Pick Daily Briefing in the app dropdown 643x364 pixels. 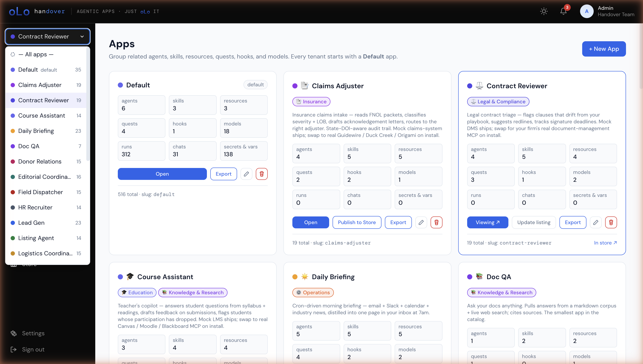click(x=46, y=131)
